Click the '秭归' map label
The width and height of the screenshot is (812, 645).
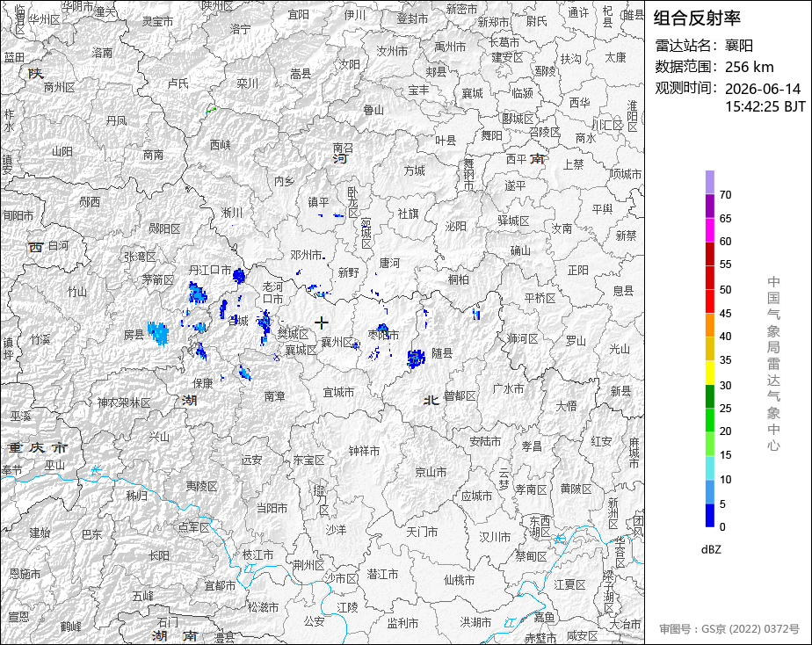pyautogui.click(x=137, y=496)
